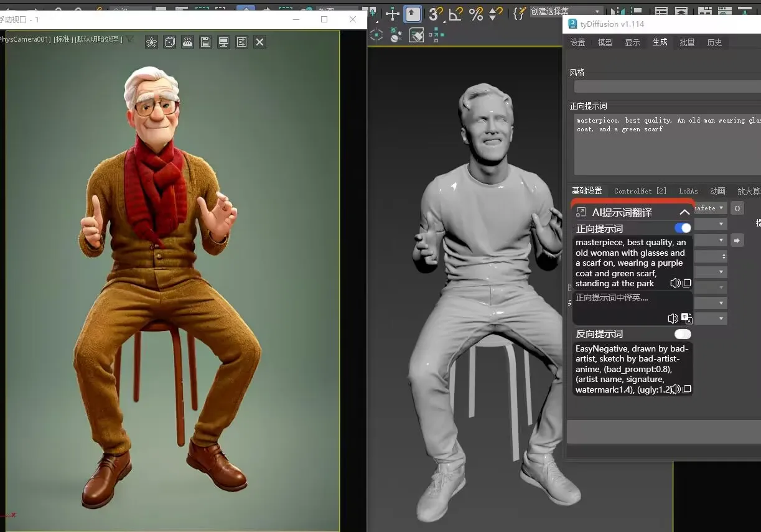Click the speaker icon under the English positive prompt
This screenshot has height=532, width=761.
(x=675, y=283)
